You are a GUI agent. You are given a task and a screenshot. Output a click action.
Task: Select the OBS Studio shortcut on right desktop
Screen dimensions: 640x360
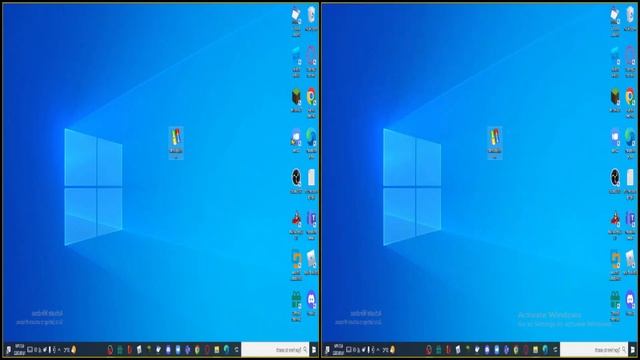click(615, 178)
